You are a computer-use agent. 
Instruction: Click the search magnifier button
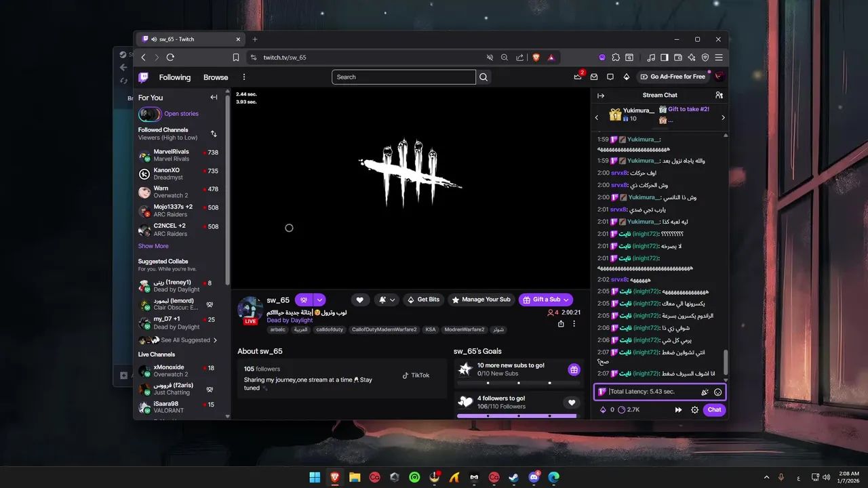[x=484, y=77]
